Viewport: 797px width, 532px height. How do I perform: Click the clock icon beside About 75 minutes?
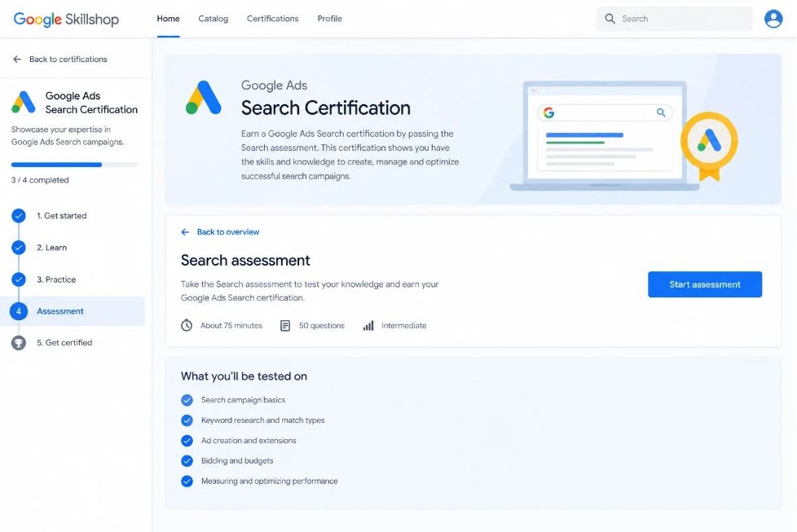pos(187,326)
